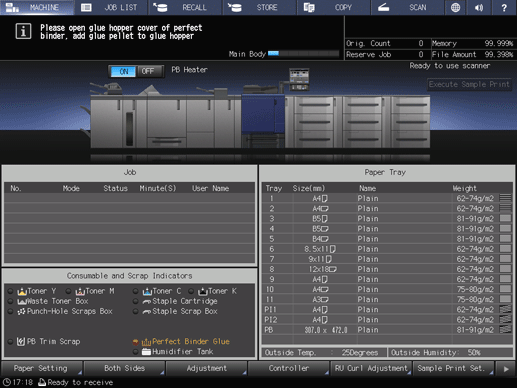Open Sample Print Set. menu
The height and width of the screenshot is (388, 517).
[453, 368]
